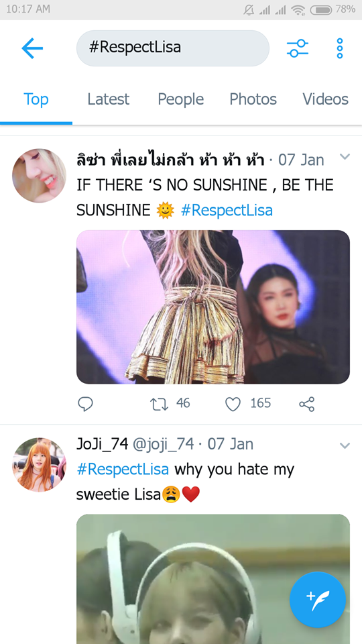Click the #RespectLisa hashtag in first tweet

point(227,210)
